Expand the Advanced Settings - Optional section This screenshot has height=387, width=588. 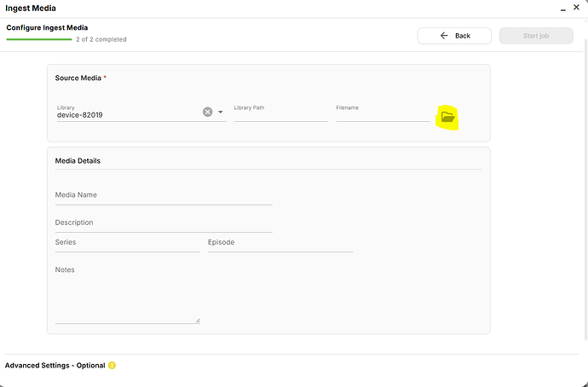point(55,366)
